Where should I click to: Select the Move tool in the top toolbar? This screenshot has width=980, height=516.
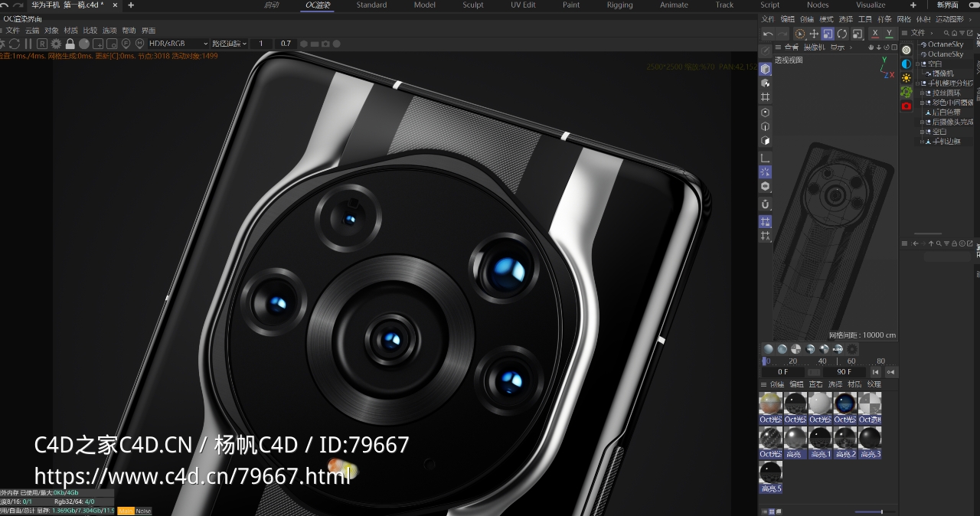(814, 34)
